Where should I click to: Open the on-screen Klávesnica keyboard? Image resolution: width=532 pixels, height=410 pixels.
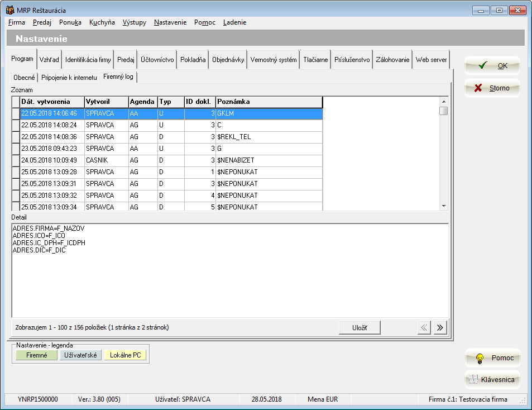tap(492, 380)
